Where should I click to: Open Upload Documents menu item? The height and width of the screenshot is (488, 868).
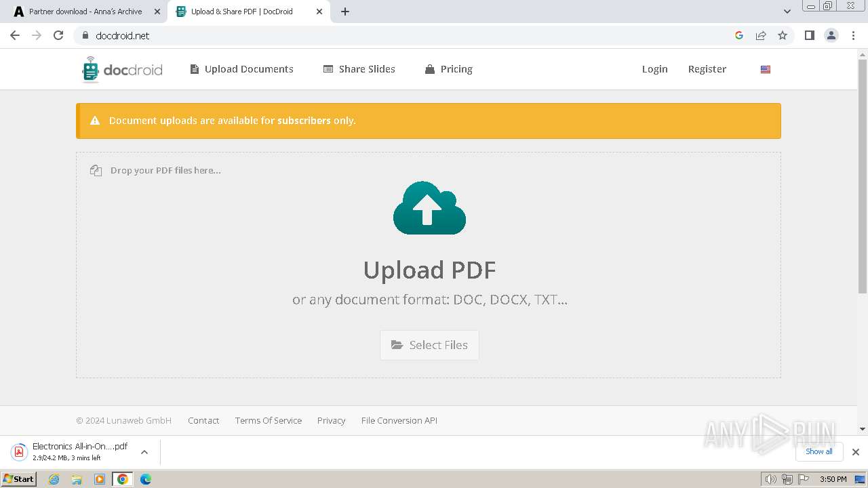[241, 69]
